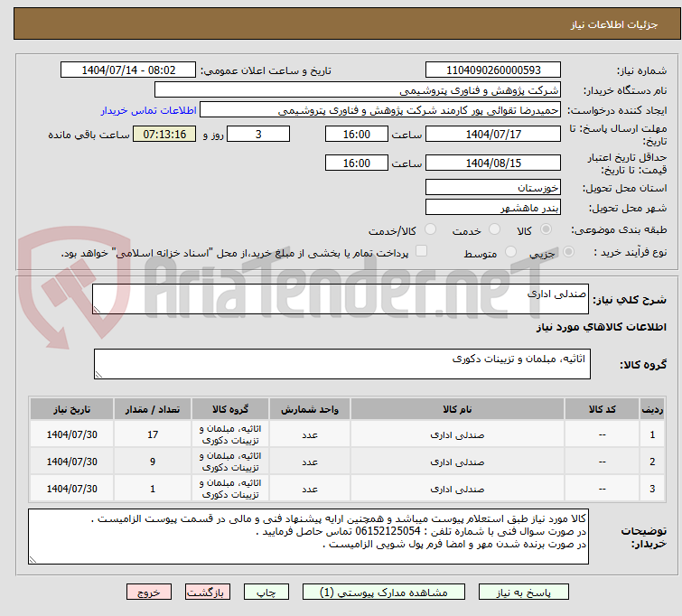Click the گروه کالا column header

pyautogui.click(x=230, y=409)
